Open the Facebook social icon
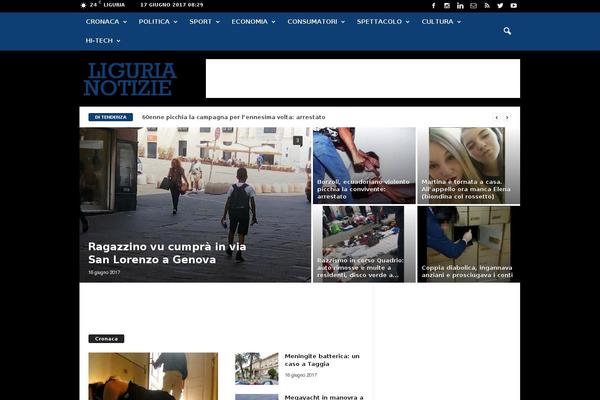Screen dimensions: 600x400 pyautogui.click(x=434, y=6)
